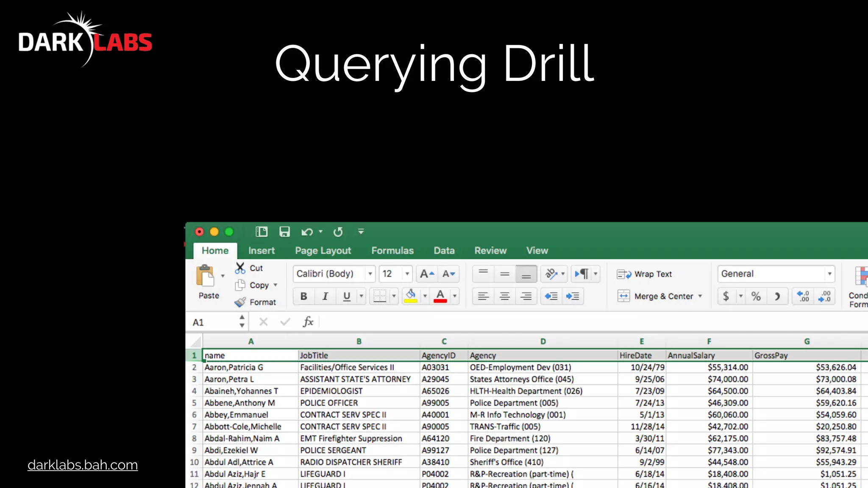
Task: Switch to the Page Layout tab
Action: 323,251
